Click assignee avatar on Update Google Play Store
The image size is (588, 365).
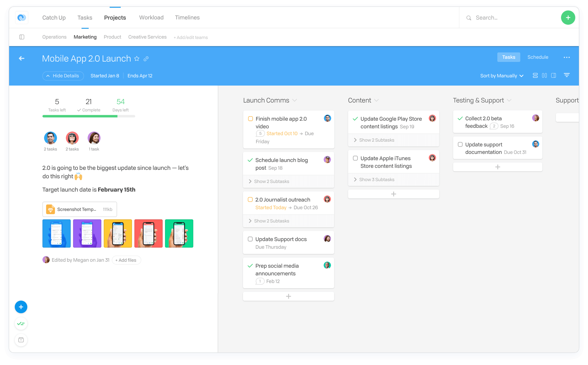[432, 118]
